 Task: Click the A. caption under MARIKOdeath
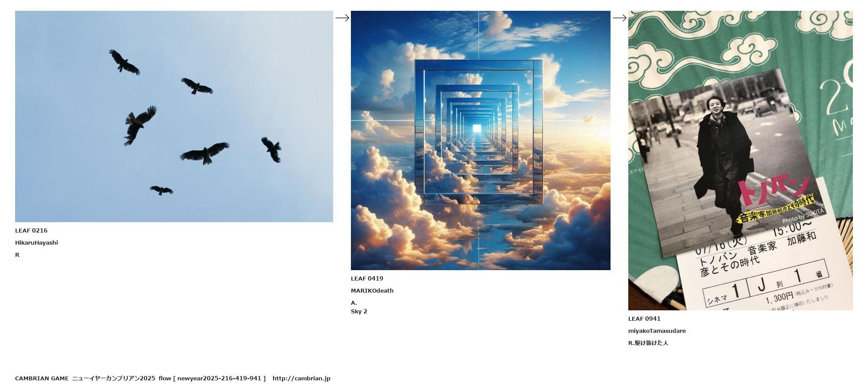pos(354,303)
